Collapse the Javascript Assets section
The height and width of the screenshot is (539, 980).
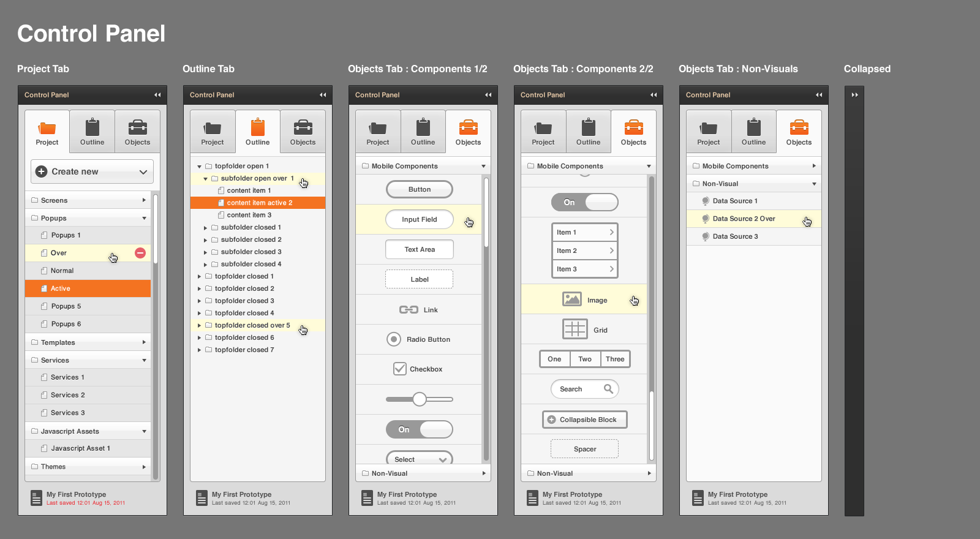(x=144, y=431)
